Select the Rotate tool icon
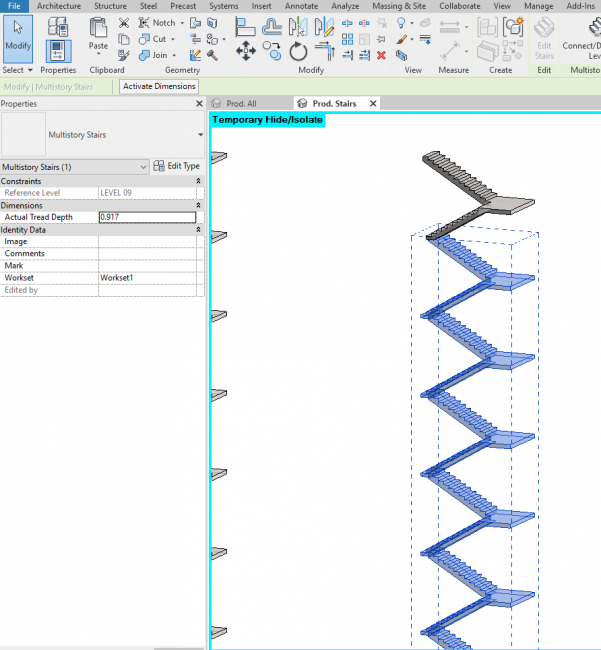 click(298, 52)
